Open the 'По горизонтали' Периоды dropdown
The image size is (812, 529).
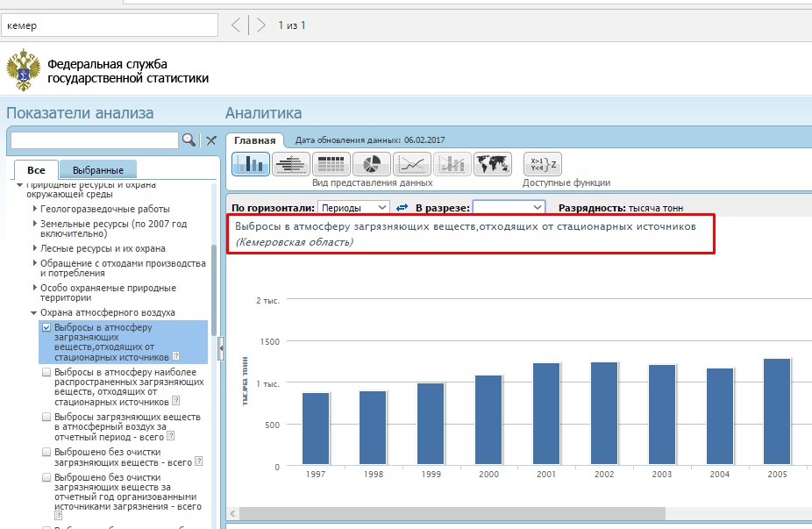click(x=353, y=208)
